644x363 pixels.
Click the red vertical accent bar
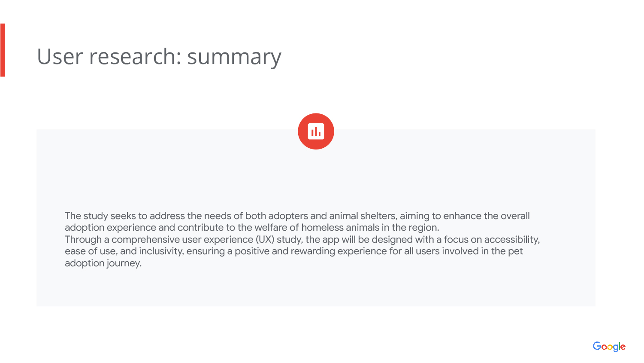(x=3, y=50)
